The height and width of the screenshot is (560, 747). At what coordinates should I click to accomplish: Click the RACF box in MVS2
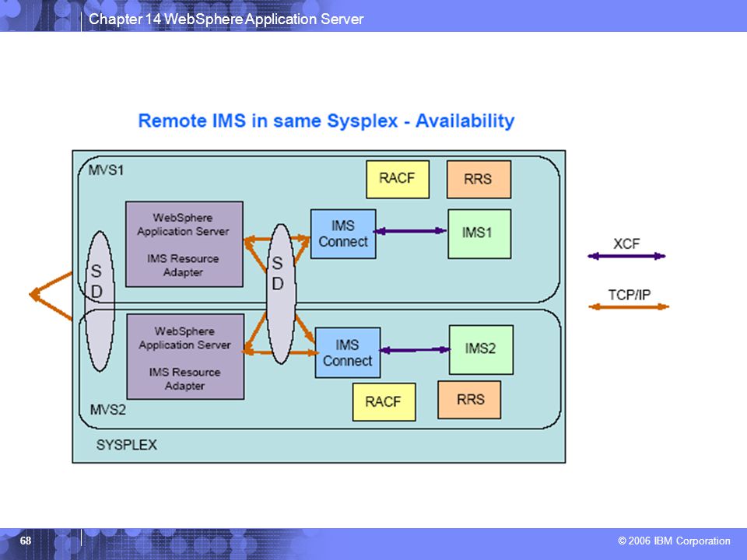pyautogui.click(x=384, y=402)
